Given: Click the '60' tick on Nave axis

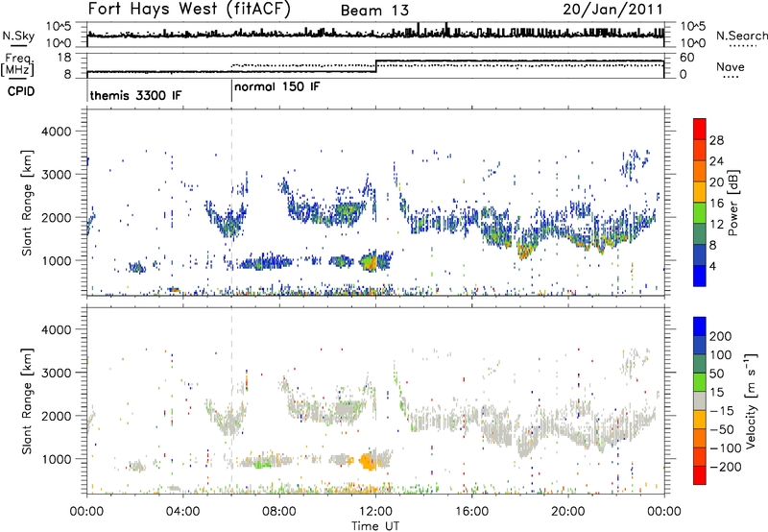Looking at the screenshot, I should point(686,58).
